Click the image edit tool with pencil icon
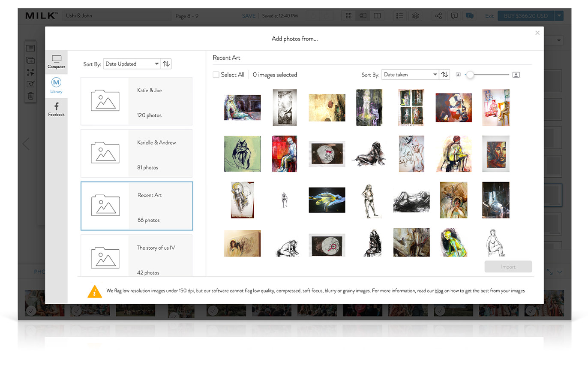 coord(30,84)
